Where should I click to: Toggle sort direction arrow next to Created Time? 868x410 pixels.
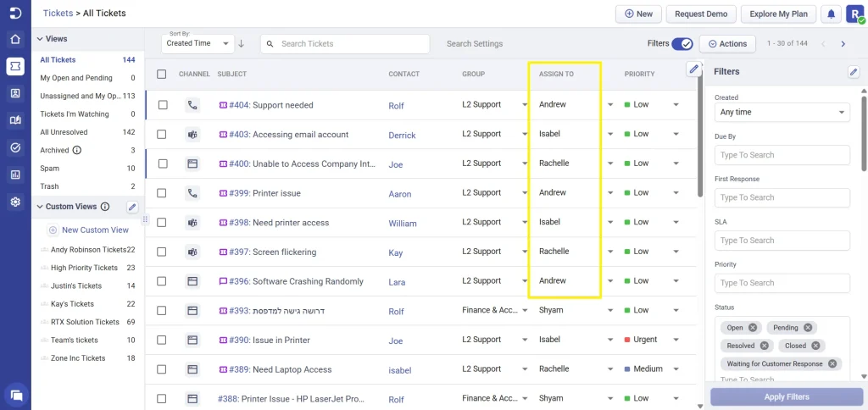(242, 44)
